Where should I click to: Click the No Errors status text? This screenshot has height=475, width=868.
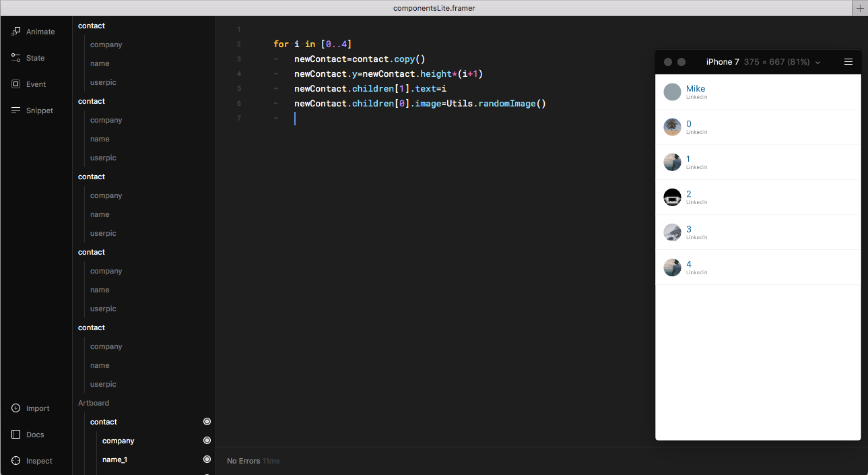click(x=243, y=461)
